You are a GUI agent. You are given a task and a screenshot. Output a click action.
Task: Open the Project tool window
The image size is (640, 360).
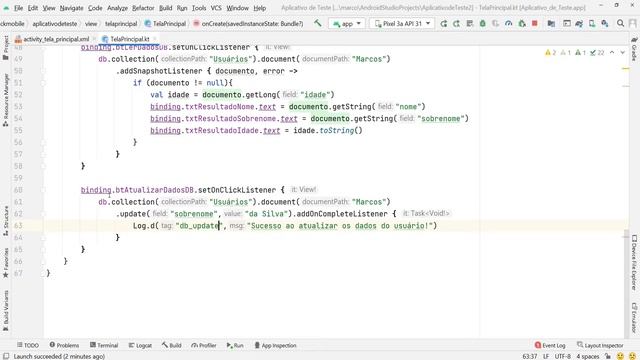6,48
